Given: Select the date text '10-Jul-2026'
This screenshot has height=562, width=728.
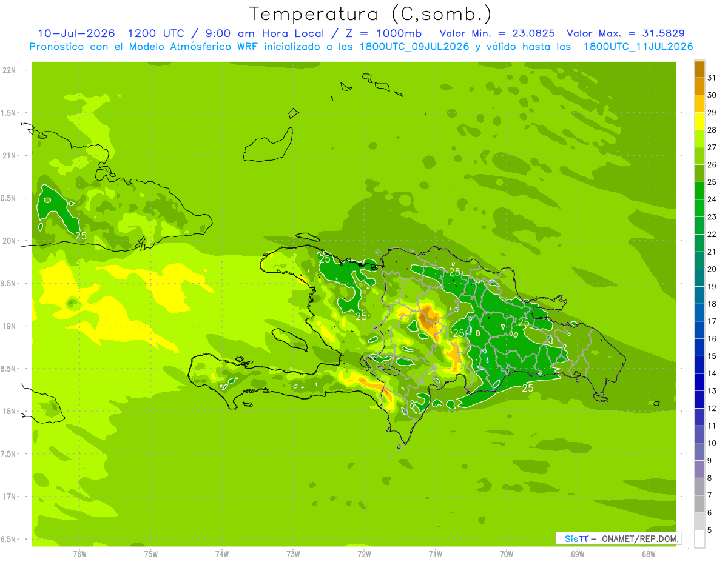Looking at the screenshot, I should coord(76,33).
